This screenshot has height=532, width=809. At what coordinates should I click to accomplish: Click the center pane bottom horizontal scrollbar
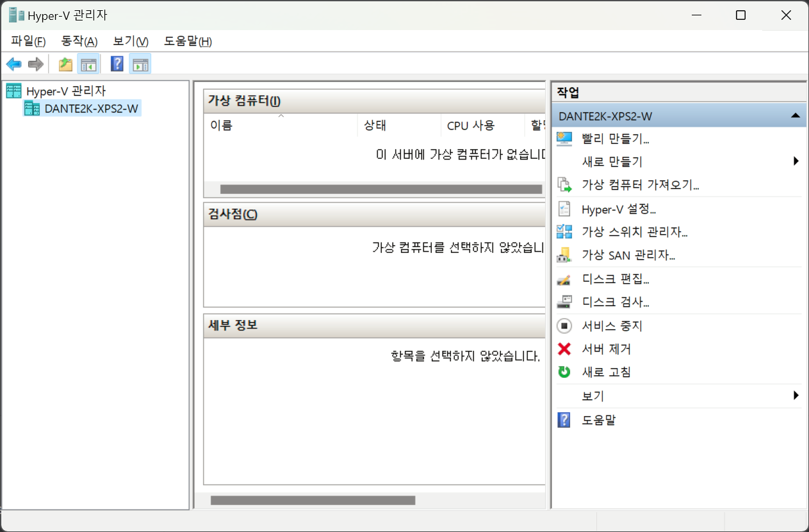[313, 500]
